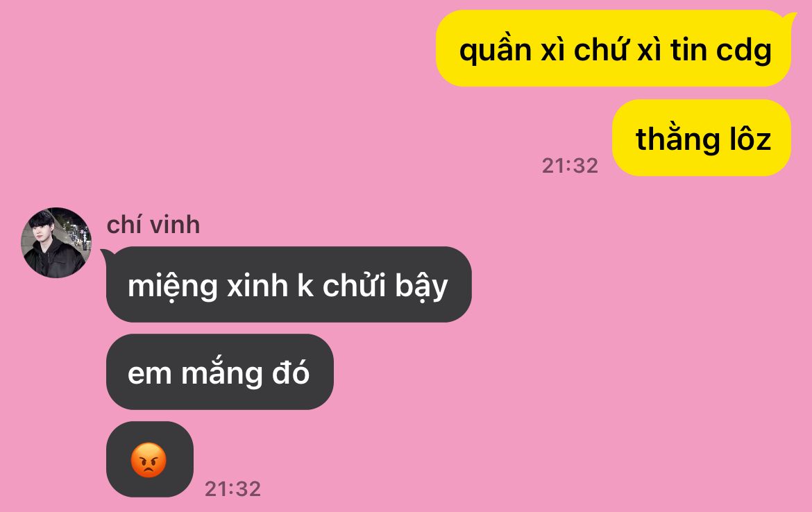The width and height of the screenshot is (812, 512).
Task: Click the word xinh in dark bubble
Action: (x=257, y=286)
